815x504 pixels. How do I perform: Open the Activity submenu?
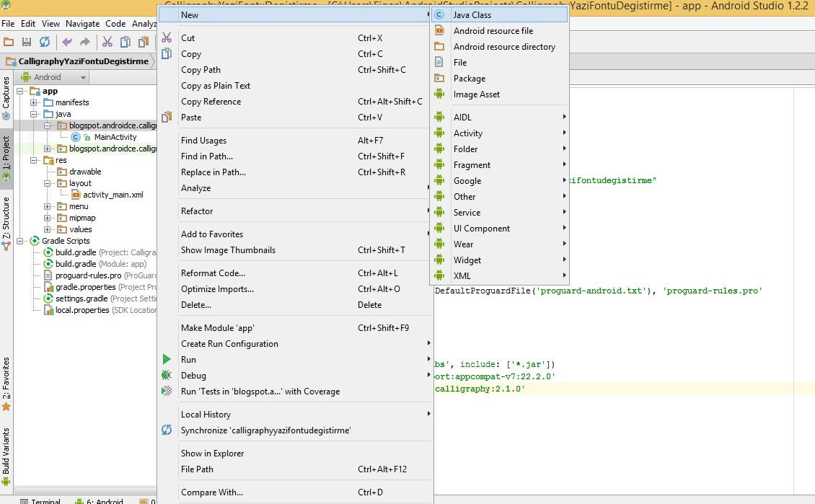[500, 133]
